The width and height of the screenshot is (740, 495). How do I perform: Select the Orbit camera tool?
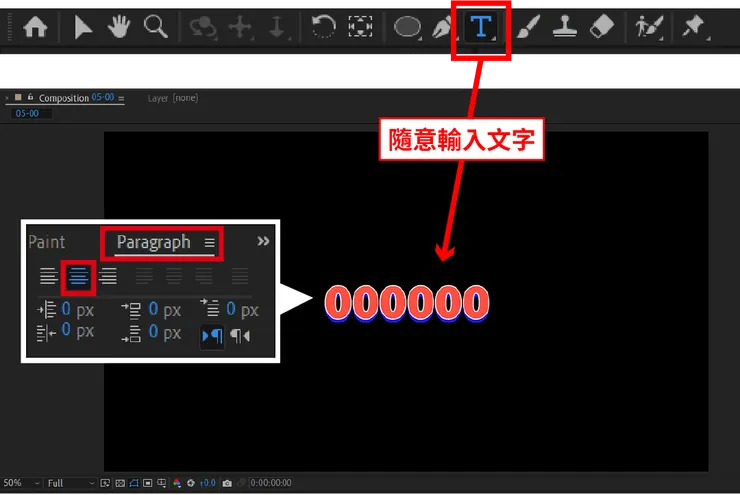[x=203, y=27]
